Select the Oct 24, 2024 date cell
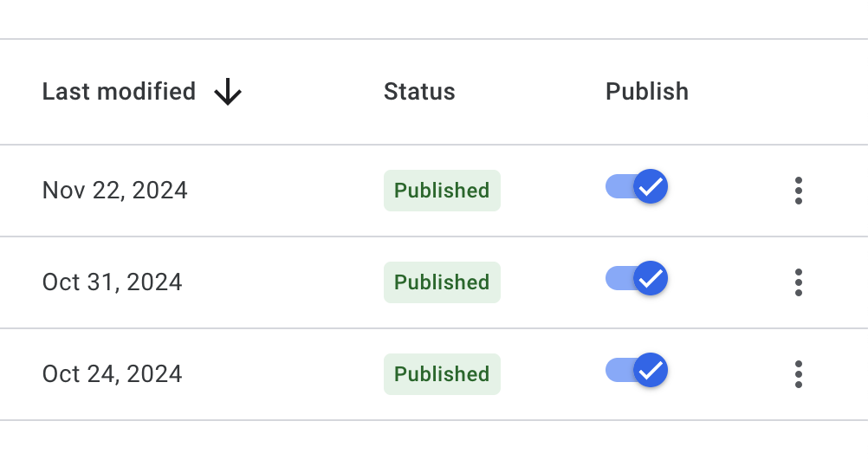This screenshot has width=868, height=473. 112,374
